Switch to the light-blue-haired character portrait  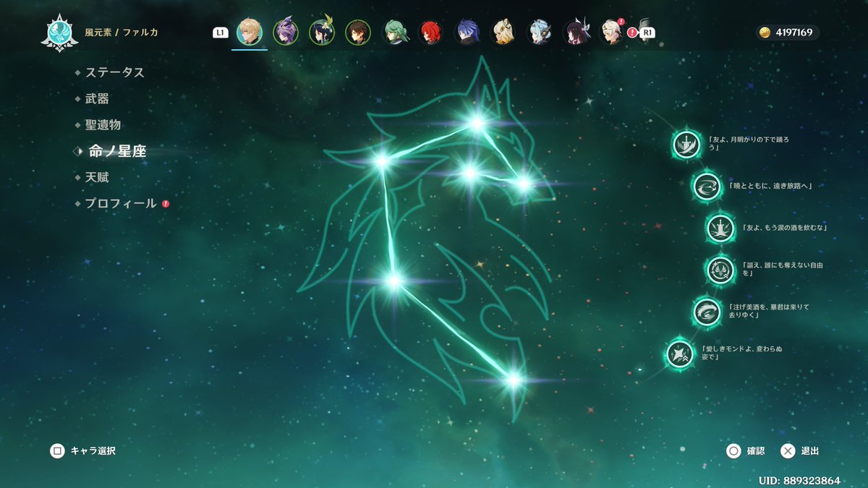tap(539, 33)
